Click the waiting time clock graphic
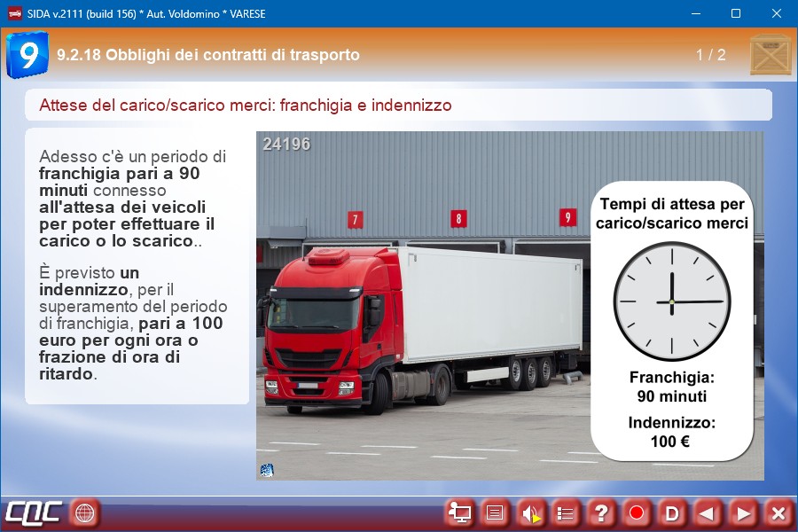Image resolution: width=798 pixels, height=532 pixels. pos(672,302)
